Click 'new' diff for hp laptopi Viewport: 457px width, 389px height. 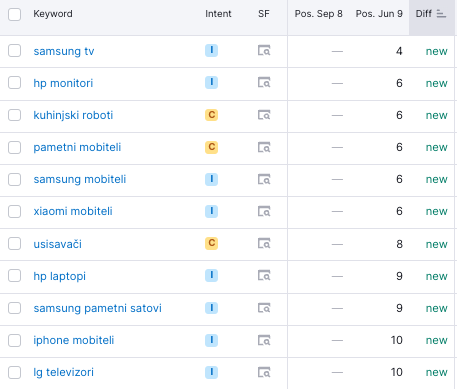[x=436, y=276]
